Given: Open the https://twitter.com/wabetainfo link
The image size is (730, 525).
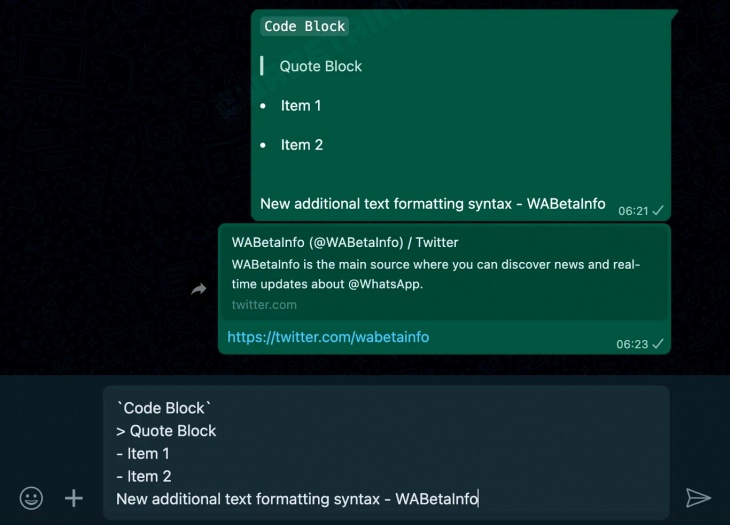Looking at the screenshot, I should coord(328,337).
